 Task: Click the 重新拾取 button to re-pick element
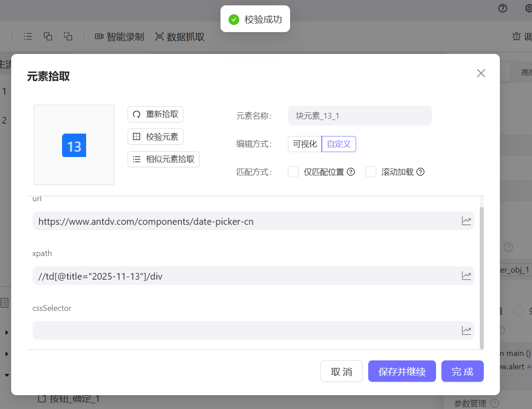[x=155, y=114]
